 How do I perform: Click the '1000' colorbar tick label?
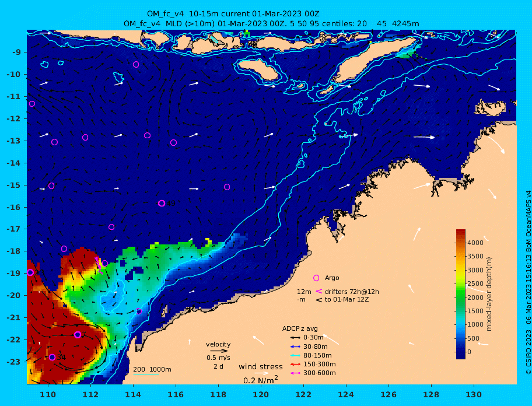(x=475, y=324)
